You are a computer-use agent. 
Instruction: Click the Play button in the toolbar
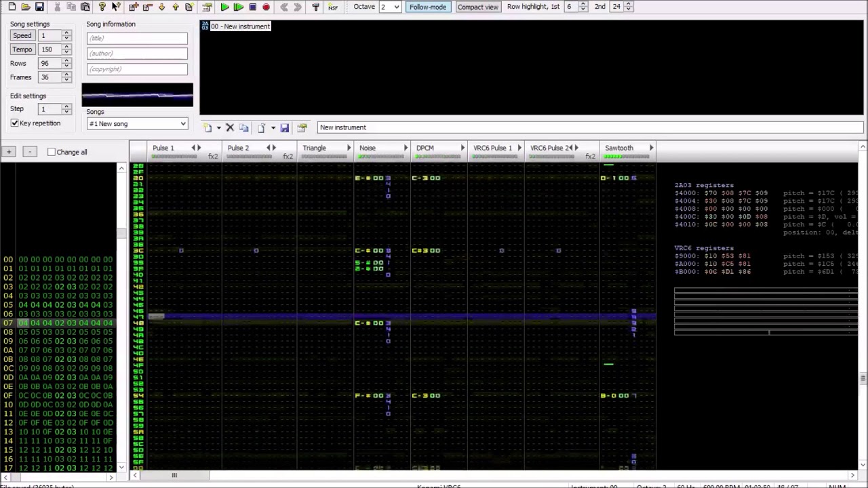click(x=224, y=7)
